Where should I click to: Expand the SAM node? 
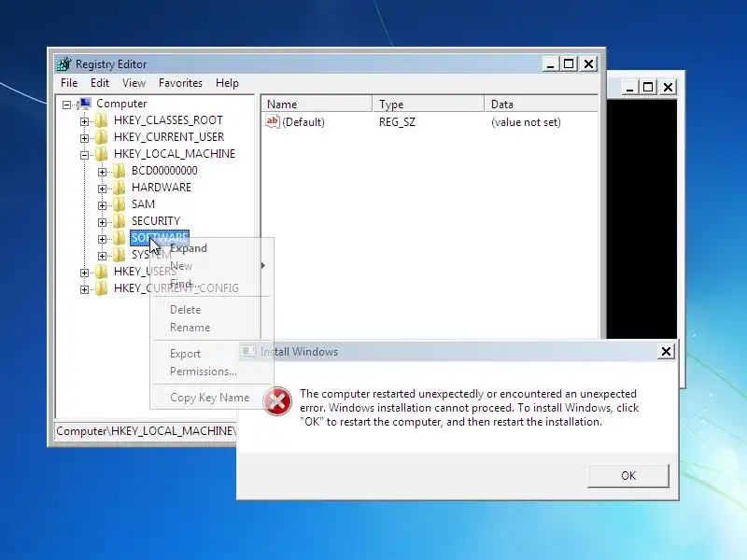point(102,205)
